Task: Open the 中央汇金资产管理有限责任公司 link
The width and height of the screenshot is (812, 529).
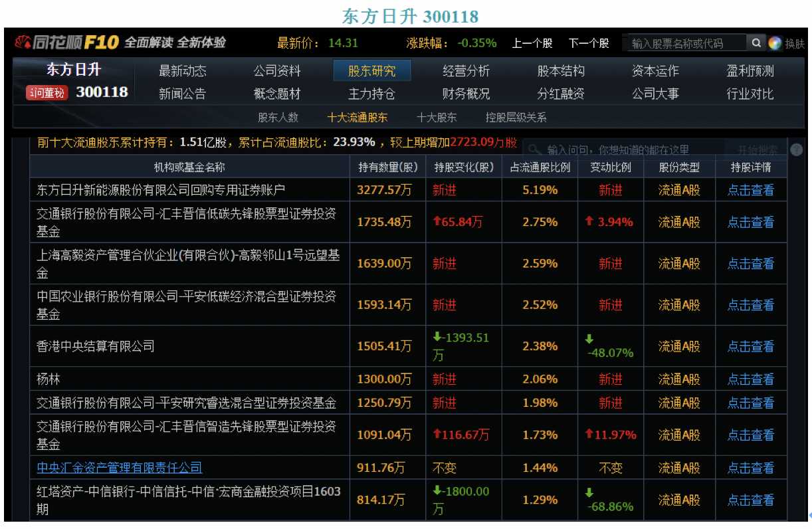Action: 120,468
